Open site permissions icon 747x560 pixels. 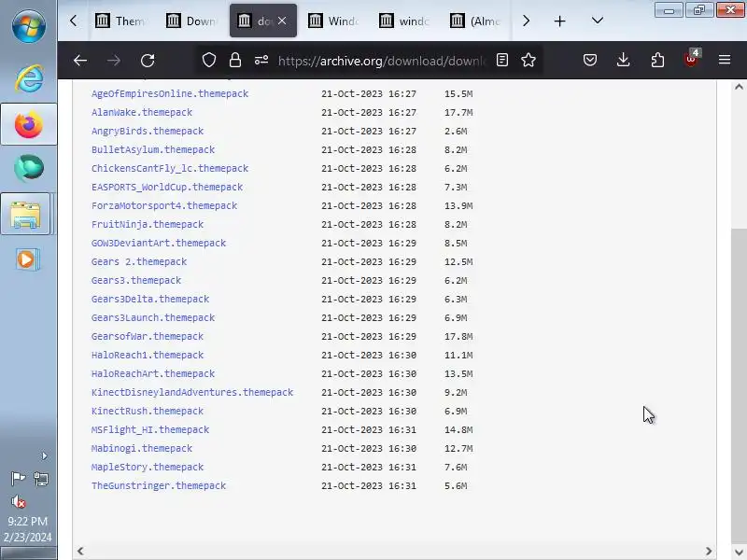tap(261, 61)
